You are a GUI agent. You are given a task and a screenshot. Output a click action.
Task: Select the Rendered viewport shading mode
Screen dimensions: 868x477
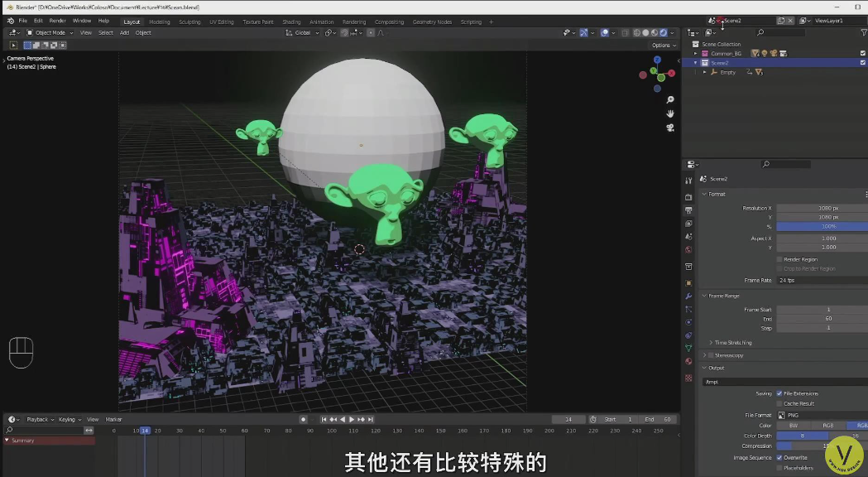[663, 32]
